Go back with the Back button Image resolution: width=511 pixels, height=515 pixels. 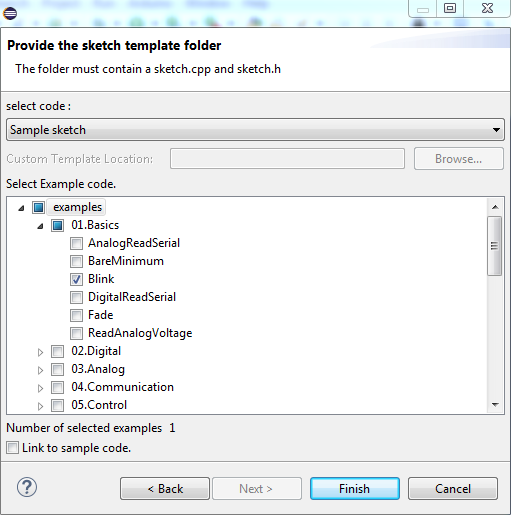tap(165, 489)
